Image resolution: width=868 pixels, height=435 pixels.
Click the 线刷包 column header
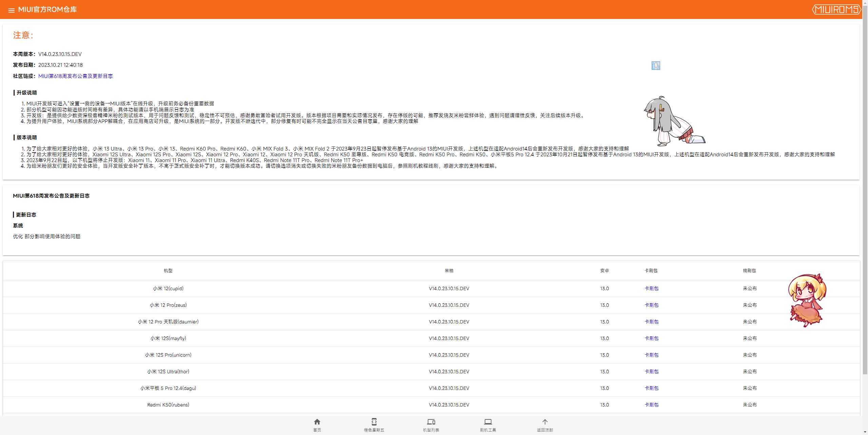[x=749, y=271]
